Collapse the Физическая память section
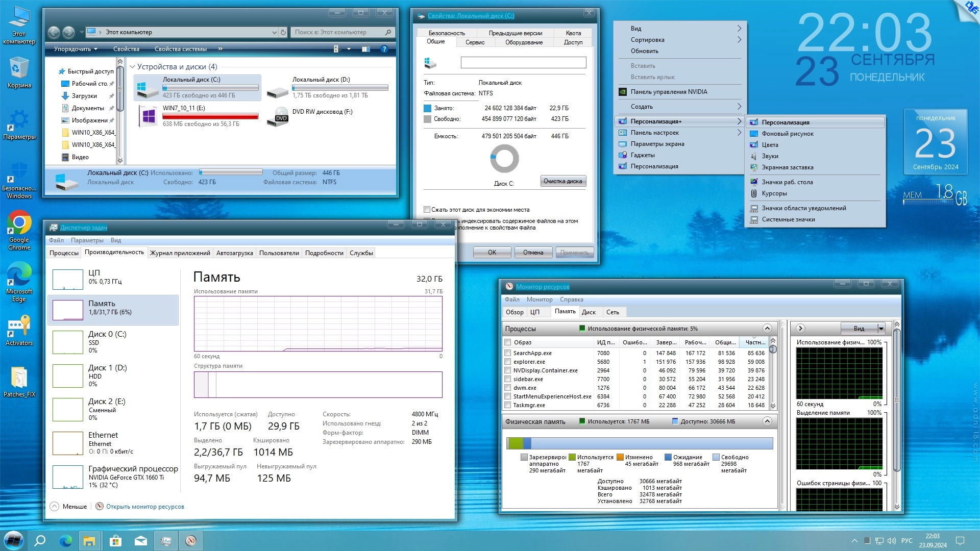 [x=767, y=421]
